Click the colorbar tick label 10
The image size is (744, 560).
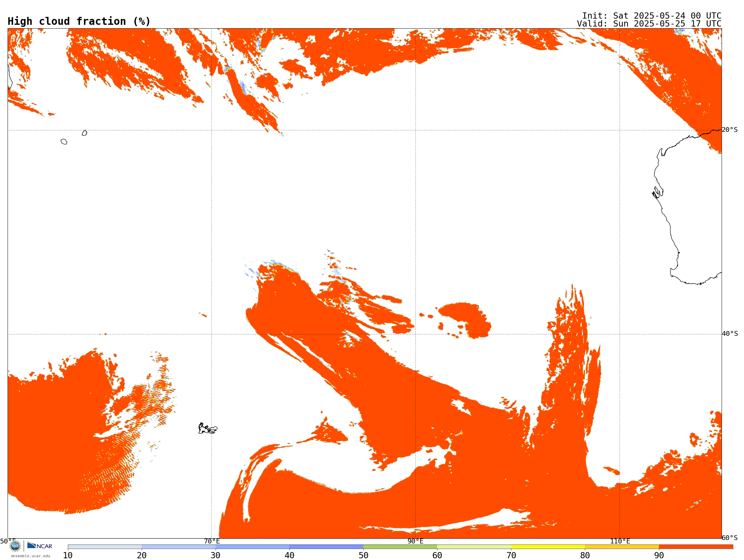(x=68, y=556)
